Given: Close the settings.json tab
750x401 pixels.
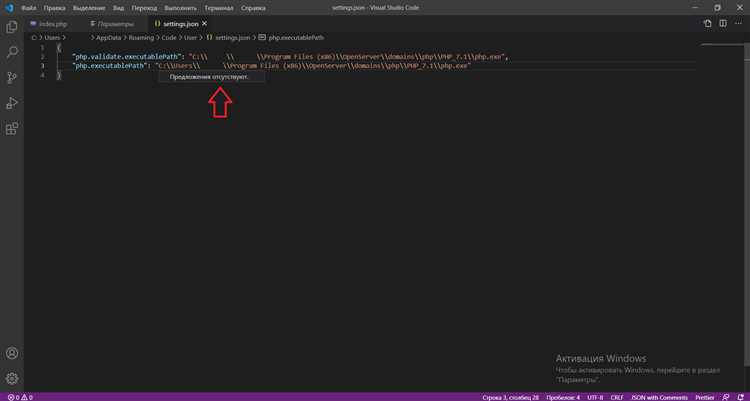Looking at the screenshot, I should tap(205, 23).
